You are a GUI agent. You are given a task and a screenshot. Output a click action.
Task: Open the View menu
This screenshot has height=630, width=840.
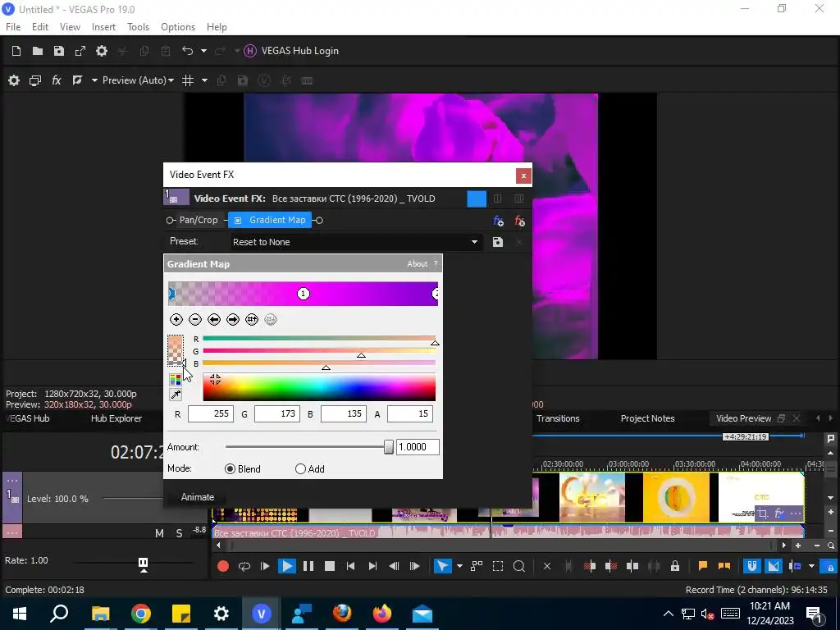(70, 27)
